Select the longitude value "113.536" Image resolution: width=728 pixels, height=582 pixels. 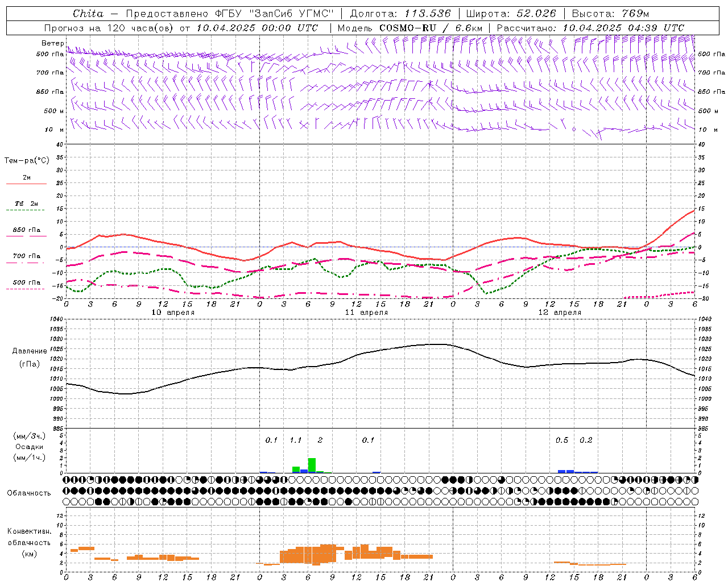[428, 14]
